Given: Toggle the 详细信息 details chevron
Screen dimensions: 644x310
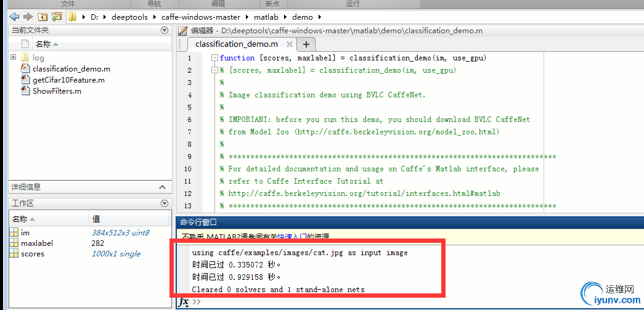Looking at the screenshot, I should (163, 187).
